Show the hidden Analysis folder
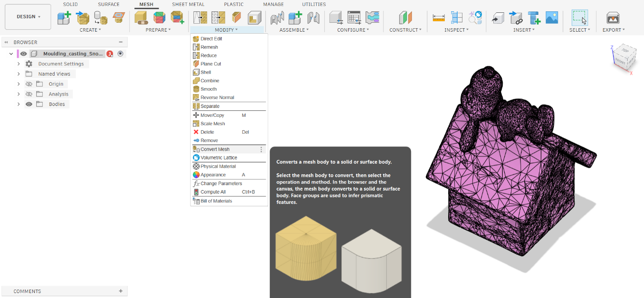Viewport: 644px width, 298px height. pos(29,94)
